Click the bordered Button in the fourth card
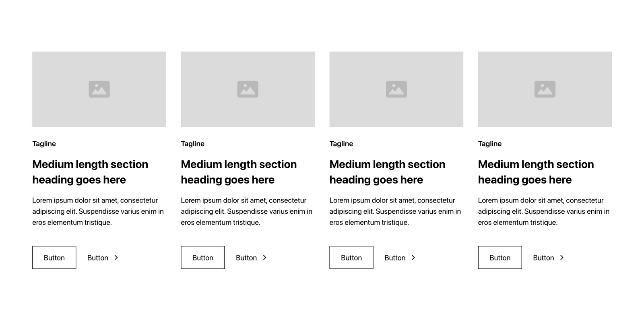644x320 pixels. [x=500, y=258]
